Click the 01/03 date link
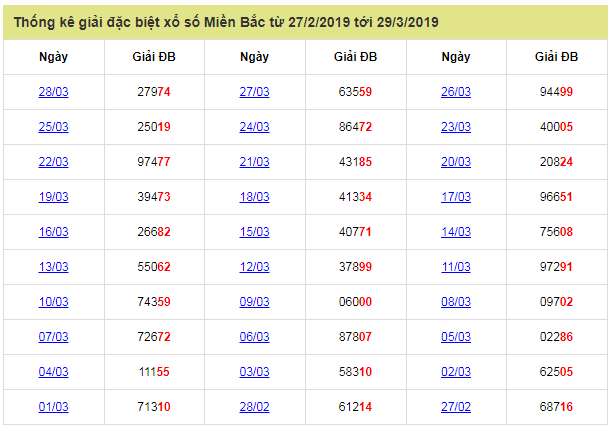The width and height of the screenshot is (612, 431). (53, 407)
